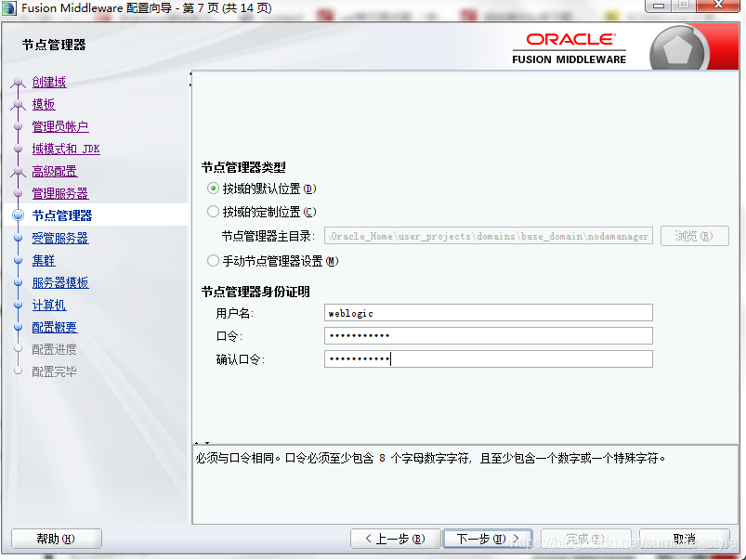This screenshot has height=560, width=746.
Task: Close the configuration wizard window
Action: coord(718,6)
